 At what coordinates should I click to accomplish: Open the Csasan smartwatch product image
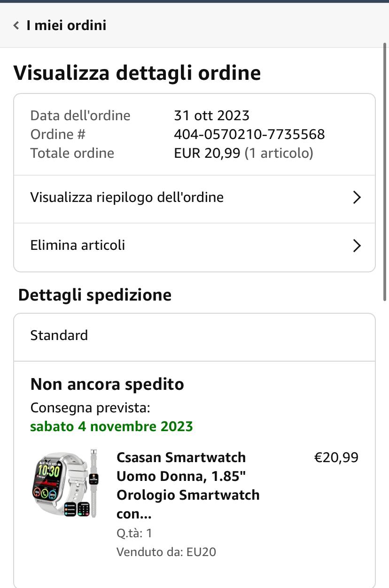click(66, 484)
